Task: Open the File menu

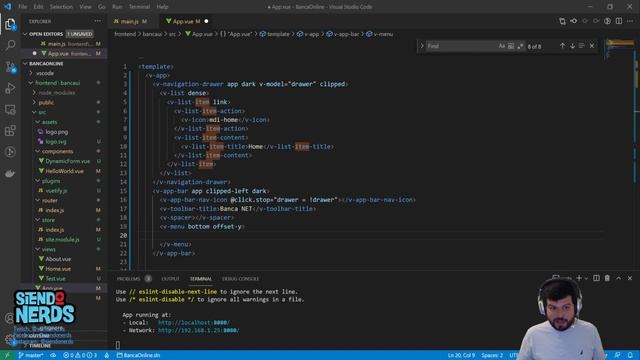Action: pos(22,7)
